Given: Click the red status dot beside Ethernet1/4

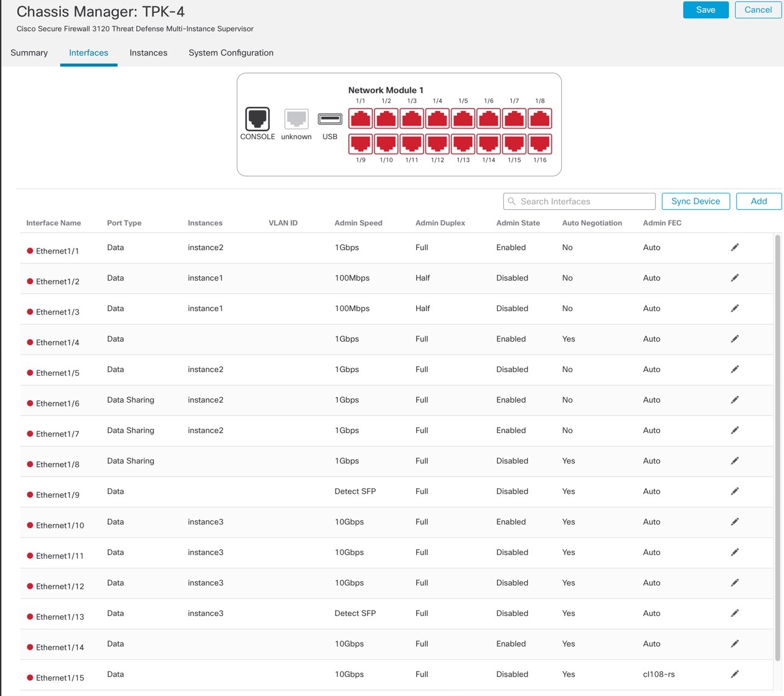Looking at the screenshot, I should [x=29, y=342].
